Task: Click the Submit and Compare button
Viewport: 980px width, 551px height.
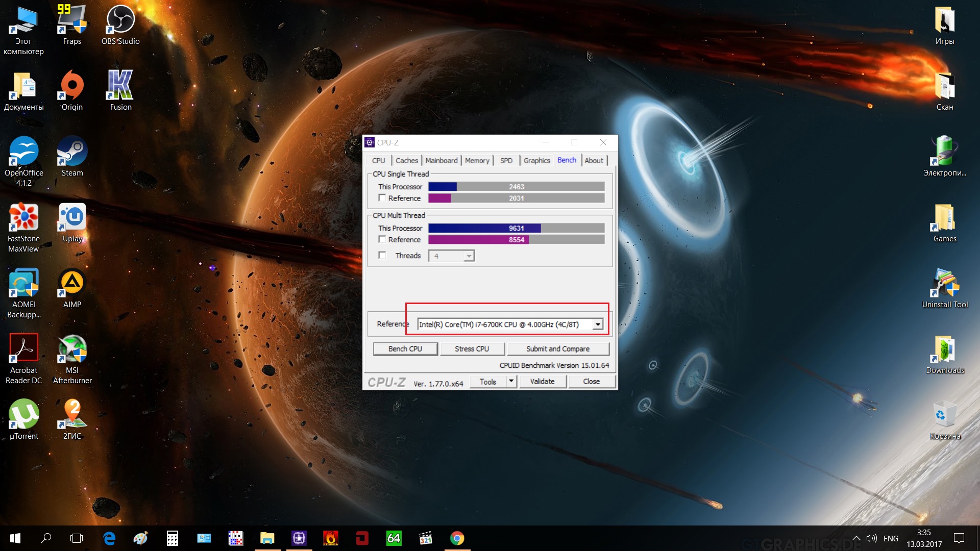Action: point(558,349)
